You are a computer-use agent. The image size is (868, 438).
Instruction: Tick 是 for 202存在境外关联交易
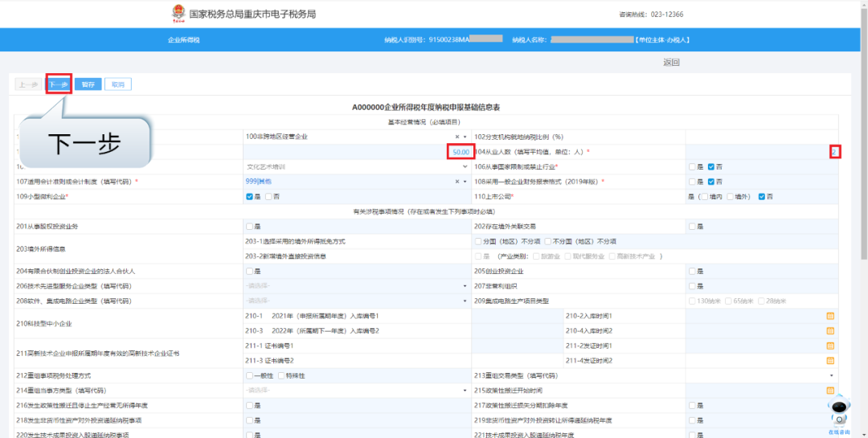tap(692, 227)
